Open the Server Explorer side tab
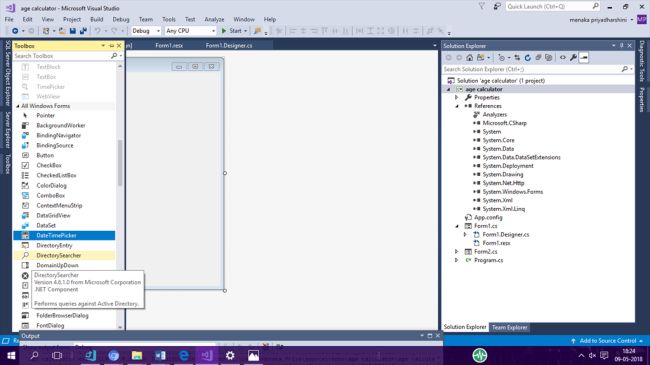 (7, 129)
